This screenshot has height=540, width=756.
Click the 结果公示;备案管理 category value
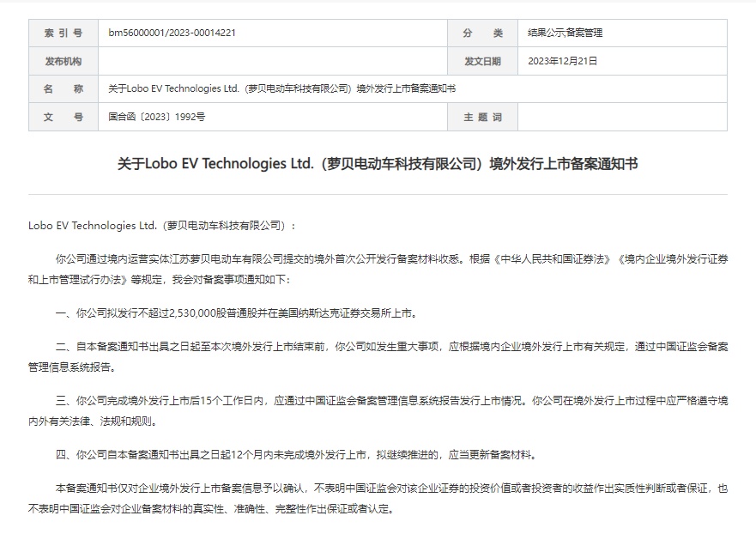click(x=565, y=33)
